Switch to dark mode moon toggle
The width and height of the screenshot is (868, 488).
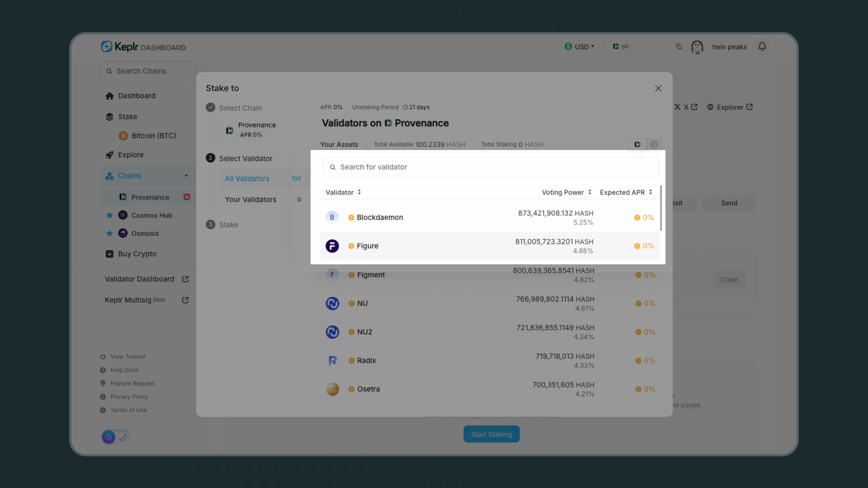(123, 437)
